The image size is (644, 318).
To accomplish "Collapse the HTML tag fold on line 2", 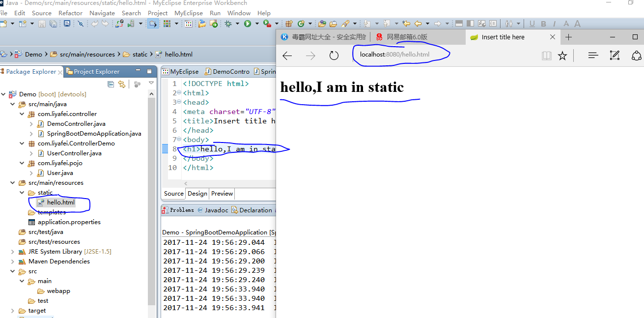I will coord(179,93).
